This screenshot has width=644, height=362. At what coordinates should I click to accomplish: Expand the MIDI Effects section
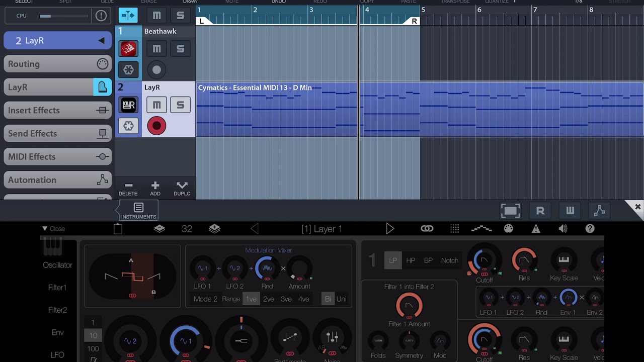pyautogui.click(x=58, y=156)
